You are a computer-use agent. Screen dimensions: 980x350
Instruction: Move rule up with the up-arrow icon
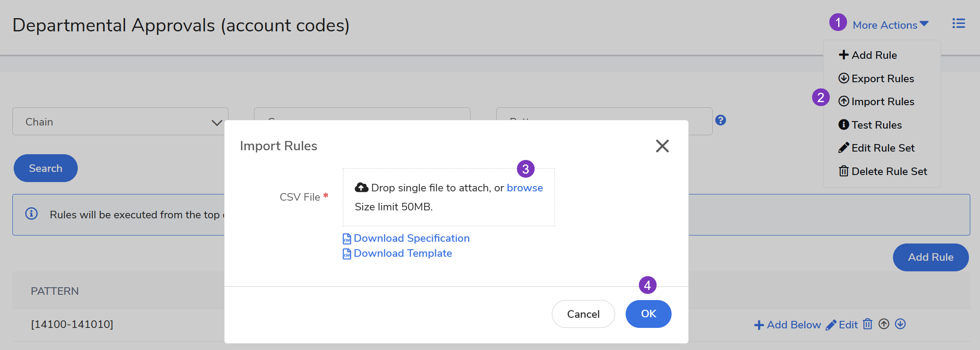(884, 324)
